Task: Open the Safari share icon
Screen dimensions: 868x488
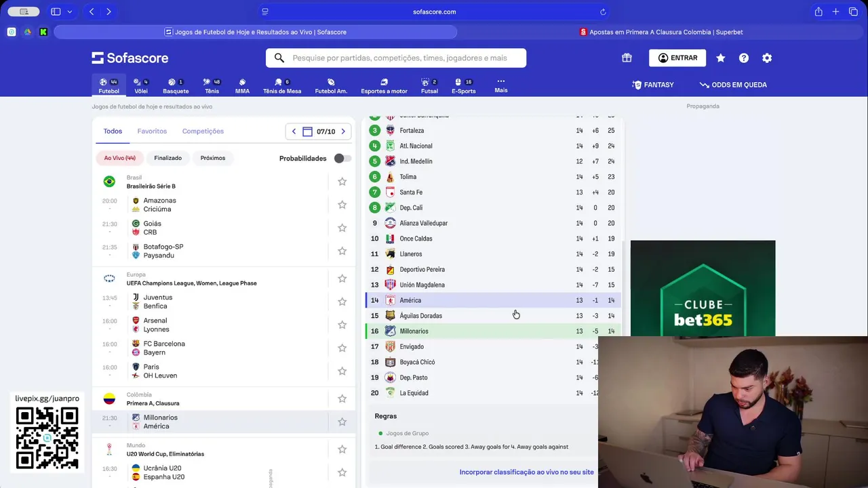Action: 818,12
